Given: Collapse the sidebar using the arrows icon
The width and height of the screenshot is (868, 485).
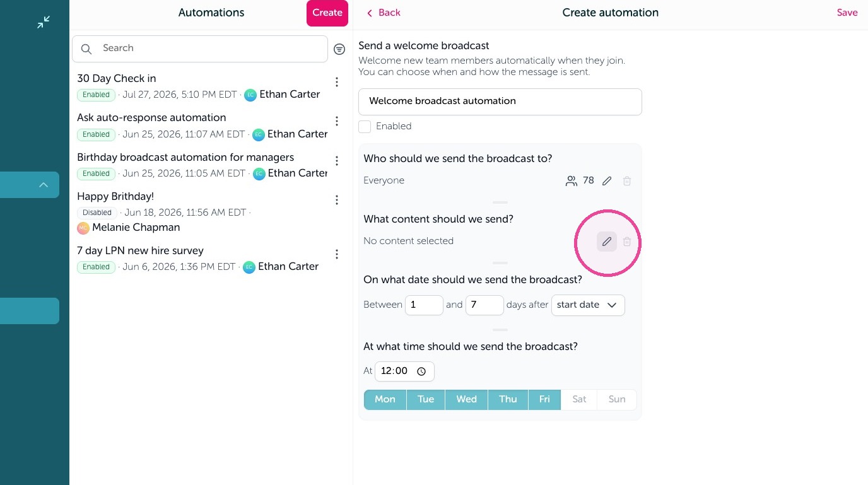Looking at the screenshot, I should (44, 23).
